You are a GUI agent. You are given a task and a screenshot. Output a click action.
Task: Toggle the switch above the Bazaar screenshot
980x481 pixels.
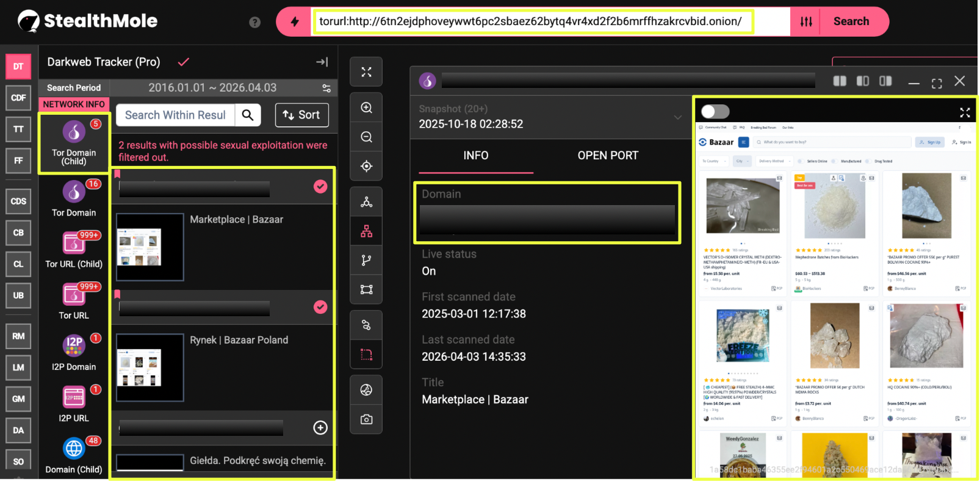[x=715, y=112]
